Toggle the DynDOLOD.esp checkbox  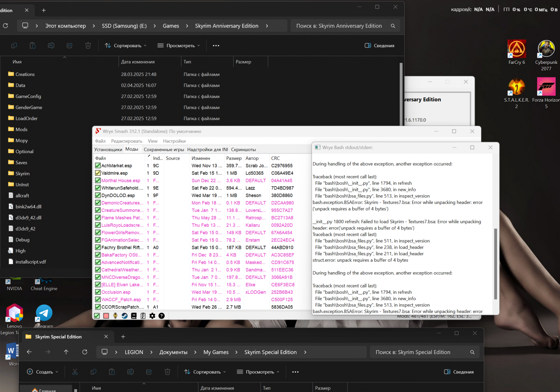(x=98, y=195)
